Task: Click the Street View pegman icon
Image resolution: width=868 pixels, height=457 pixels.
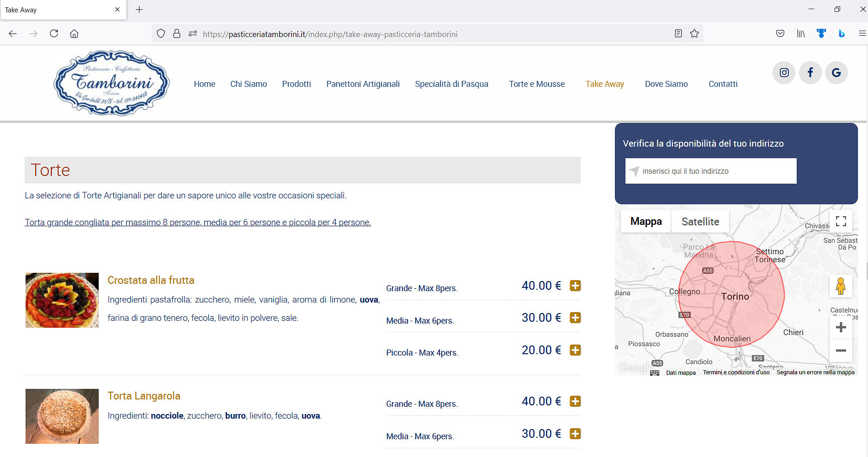Action: [x=841, y=287]
